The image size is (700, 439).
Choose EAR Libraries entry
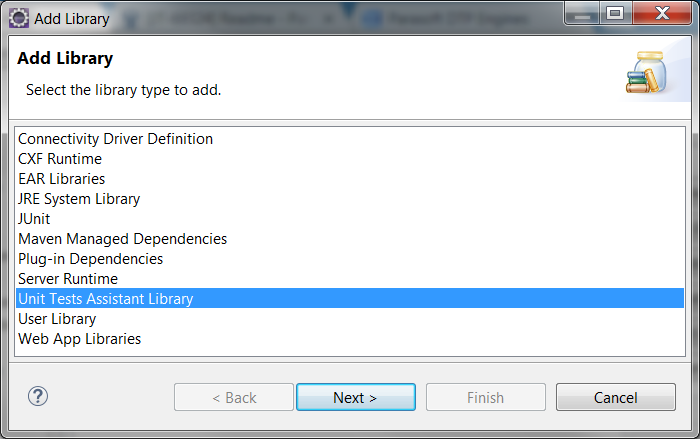click(x=350, y=179)
